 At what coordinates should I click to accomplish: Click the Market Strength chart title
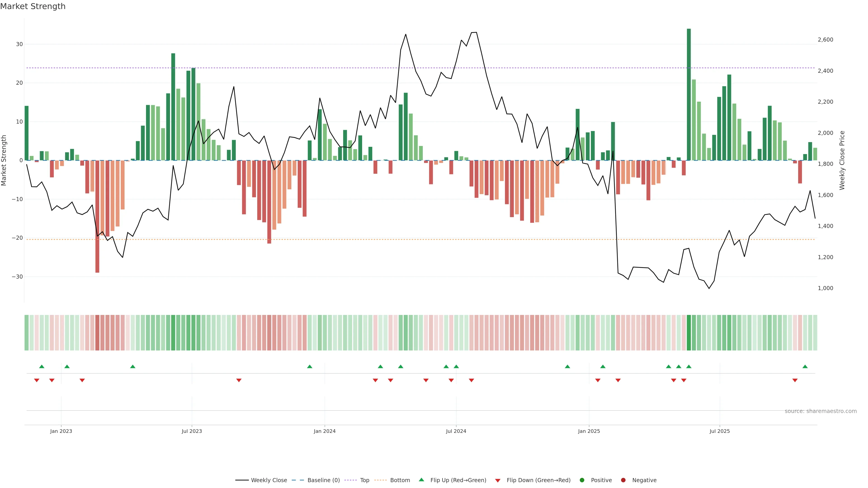tap(33, 6)
